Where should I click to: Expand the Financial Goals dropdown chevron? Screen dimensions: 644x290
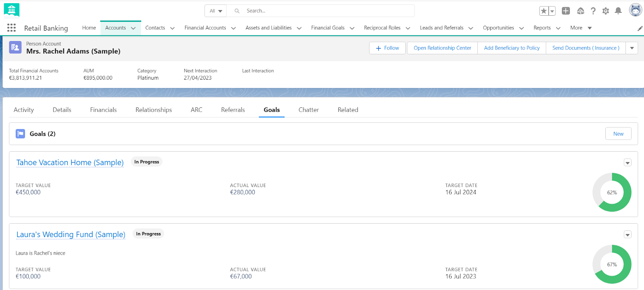(352, 28)
